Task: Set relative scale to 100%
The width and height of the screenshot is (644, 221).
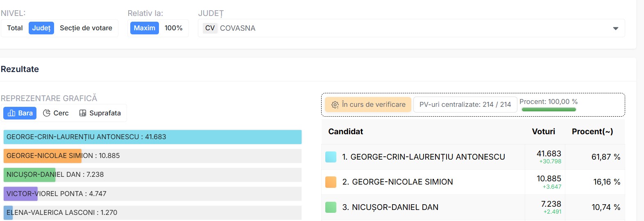Action: pos(174,28)
